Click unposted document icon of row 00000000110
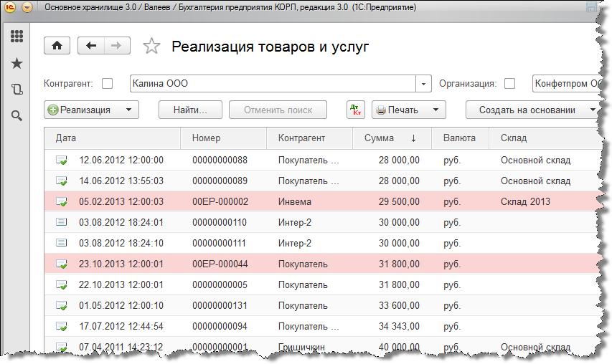The width and height of the screenshot is (612, 364). pos(61,222)
